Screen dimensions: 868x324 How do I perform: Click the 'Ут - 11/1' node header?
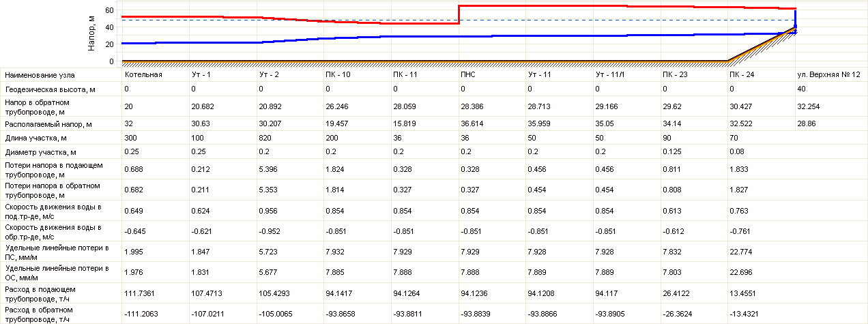(x=609, y=74)
